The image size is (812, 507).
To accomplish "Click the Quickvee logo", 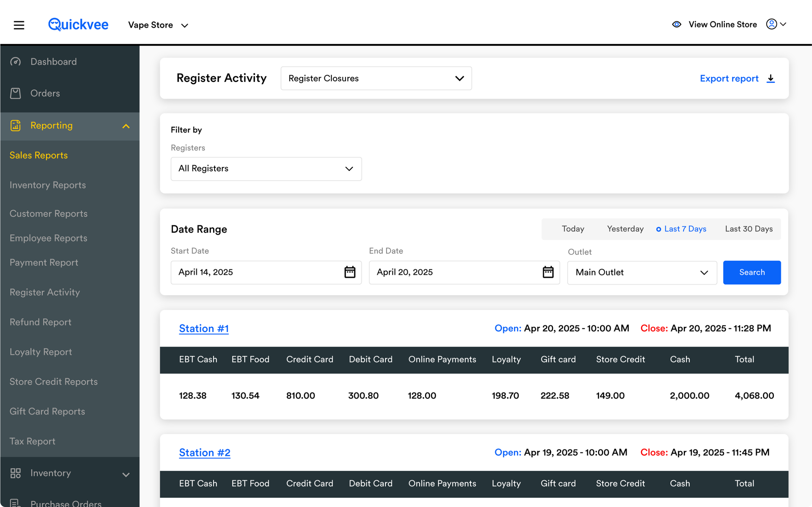I will [78, 24].
